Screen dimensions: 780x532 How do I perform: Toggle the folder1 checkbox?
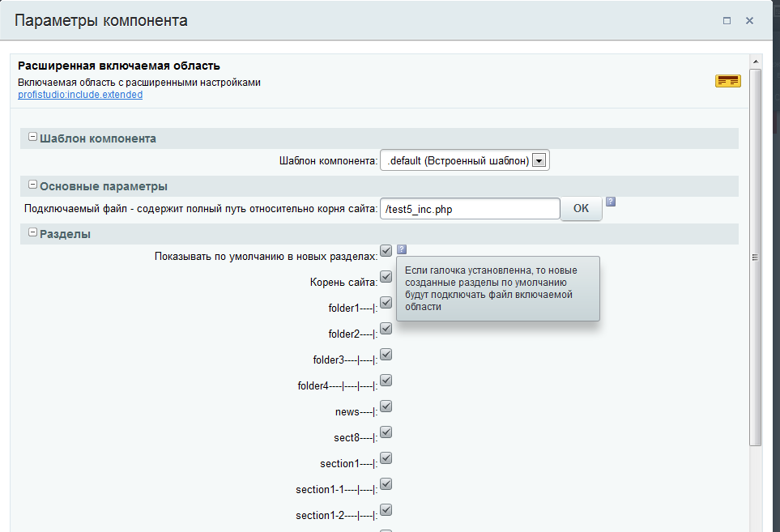tap(386, 303)
